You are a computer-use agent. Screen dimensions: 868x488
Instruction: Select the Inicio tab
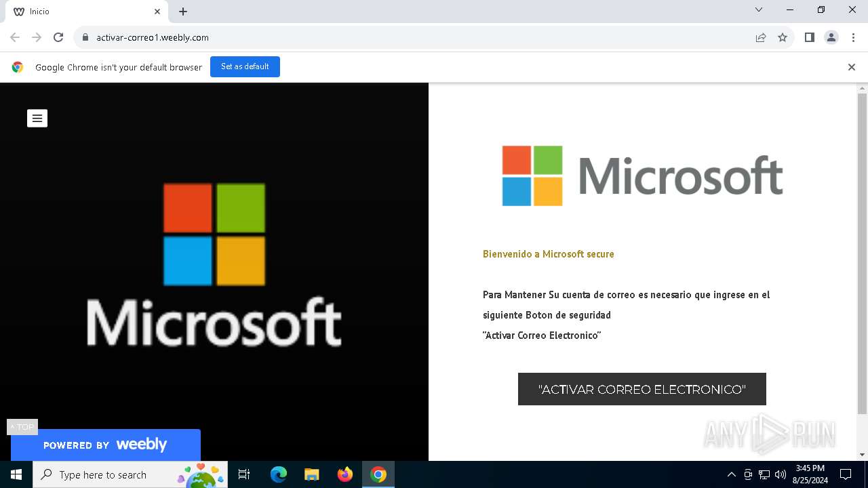[x=87, y=12]
